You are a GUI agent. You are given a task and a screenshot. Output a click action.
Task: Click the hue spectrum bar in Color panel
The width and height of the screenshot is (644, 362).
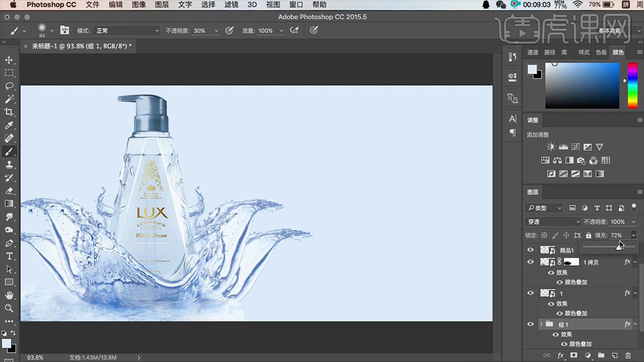(632, 86)
